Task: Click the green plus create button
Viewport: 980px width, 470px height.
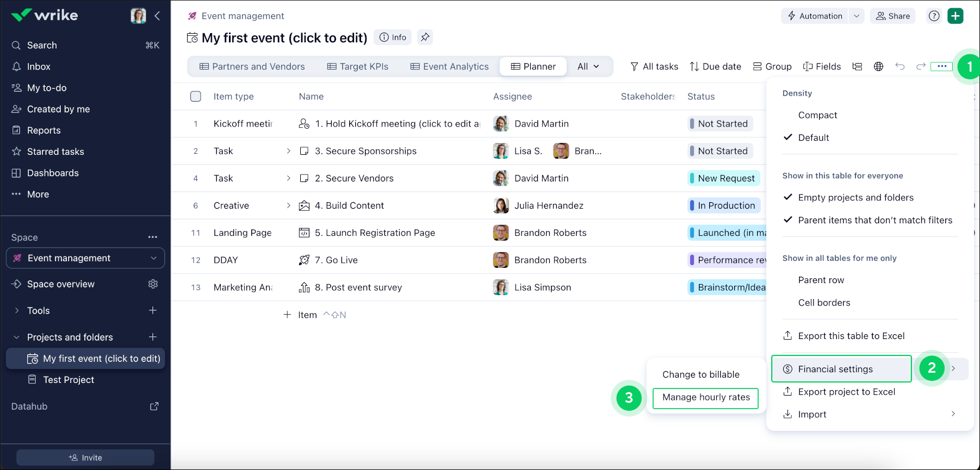Action: tap(955, 16)
